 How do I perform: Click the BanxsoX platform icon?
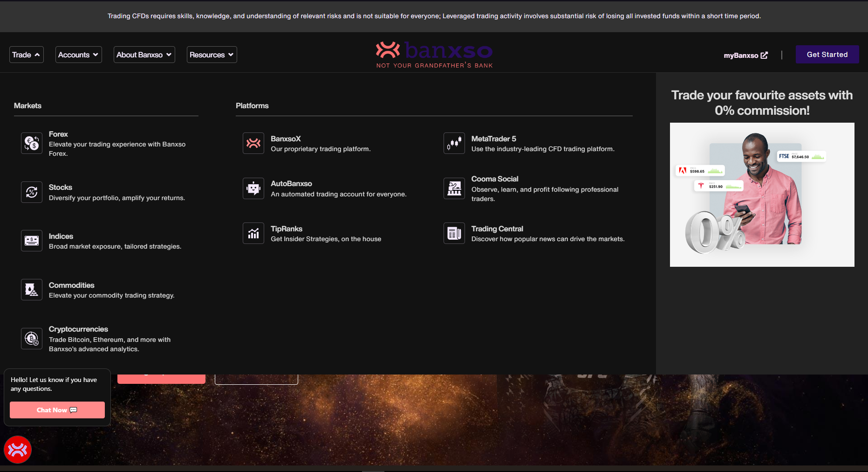click(253, 143)
